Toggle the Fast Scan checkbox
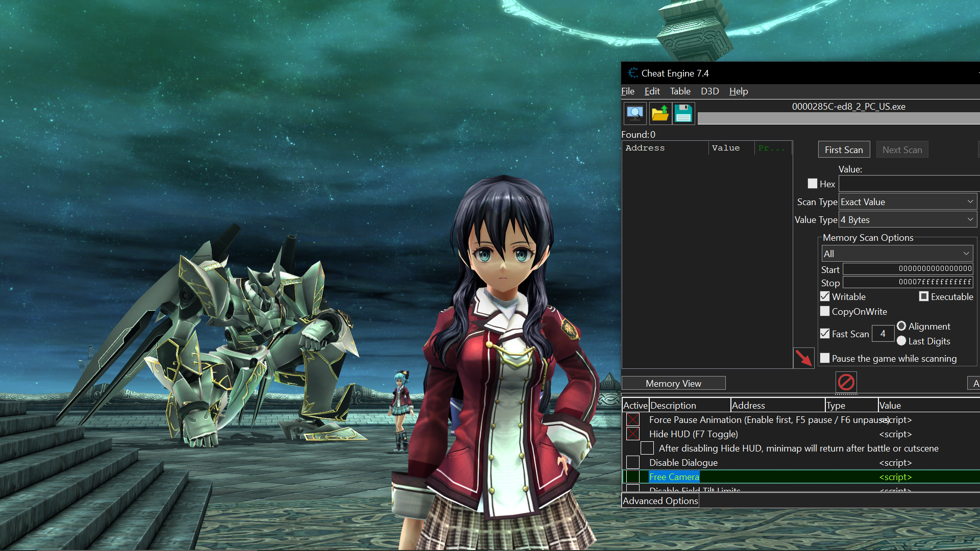Image resolution: width=980 pixels, height=551 pixels. 825,334
